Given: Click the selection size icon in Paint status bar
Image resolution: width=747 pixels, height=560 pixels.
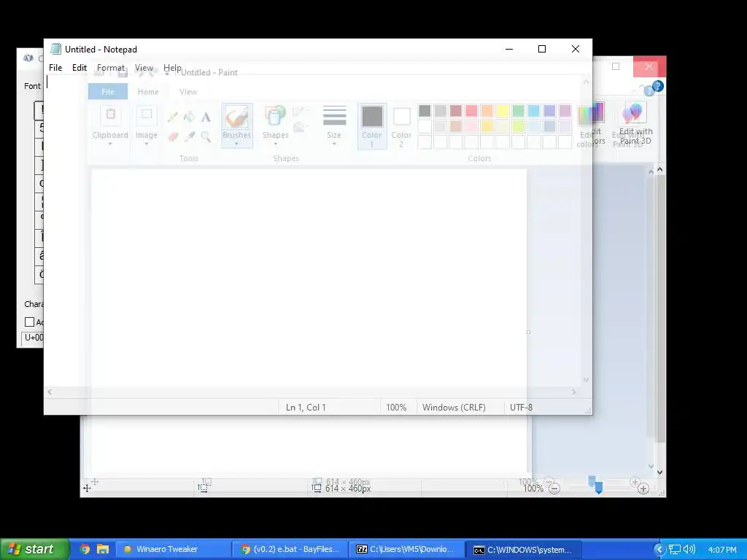Looking at the screenshot, I should tap(203, 488).
